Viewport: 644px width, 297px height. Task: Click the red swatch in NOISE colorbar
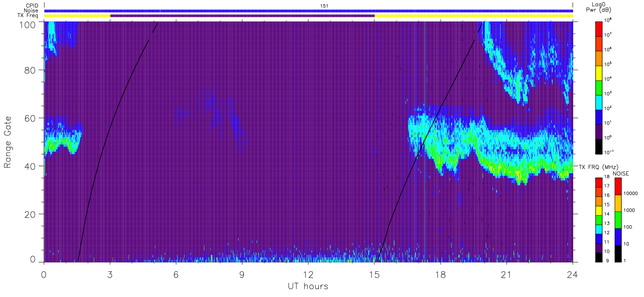pos(618,186)
